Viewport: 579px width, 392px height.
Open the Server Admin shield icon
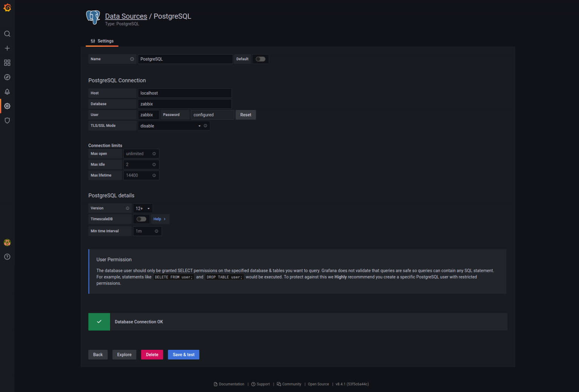[x=7, y=120]
